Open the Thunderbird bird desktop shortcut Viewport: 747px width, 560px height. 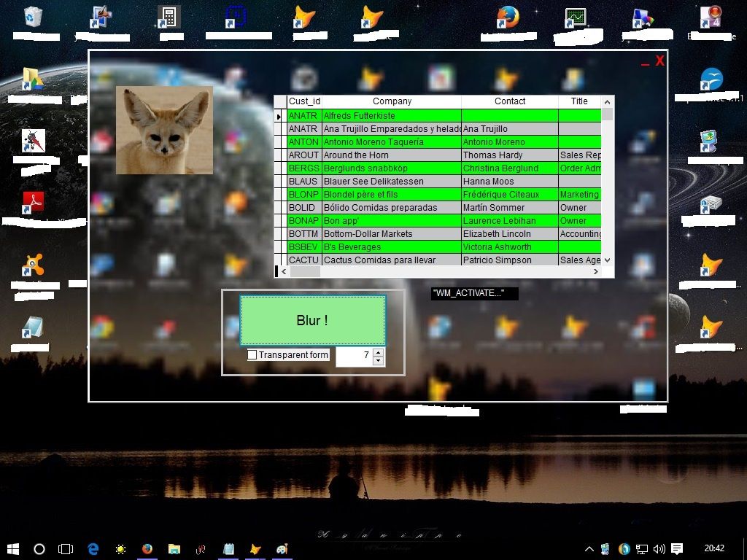712,79
